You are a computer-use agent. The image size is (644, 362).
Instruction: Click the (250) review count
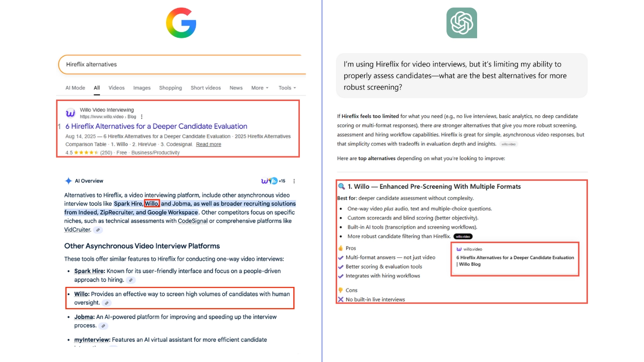point(106,152)
